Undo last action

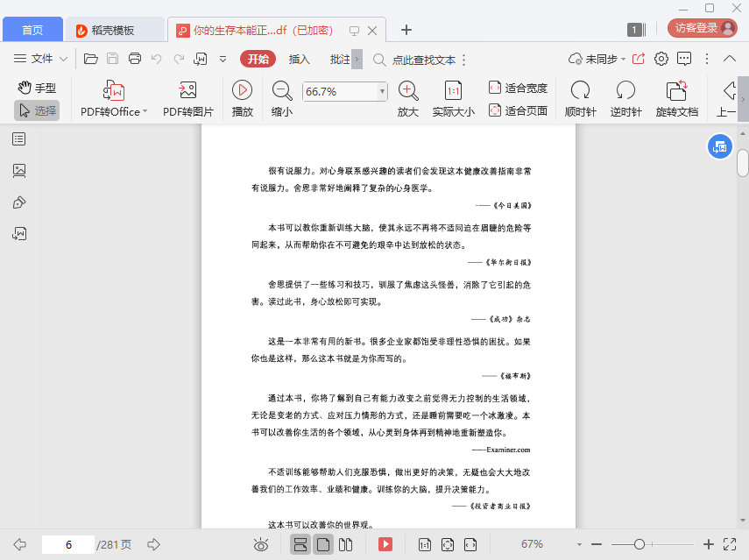point(156,59)
